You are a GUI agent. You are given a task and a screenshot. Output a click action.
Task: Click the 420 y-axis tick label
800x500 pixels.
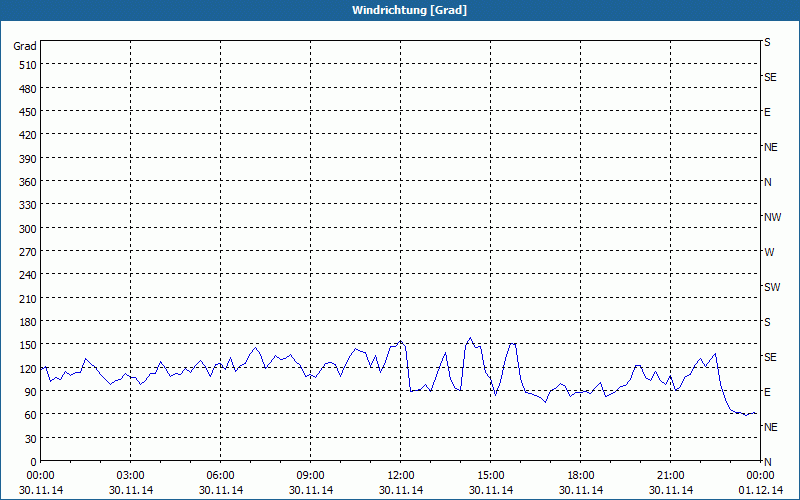[x=28, y=135]
